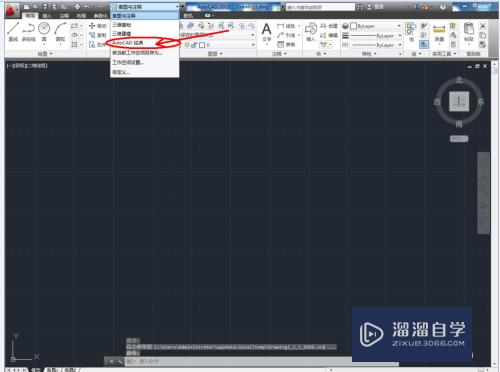Viewport: 500px width, 372px height.
Task: Click the Leader (引线) tool
Action: point(286,35)
